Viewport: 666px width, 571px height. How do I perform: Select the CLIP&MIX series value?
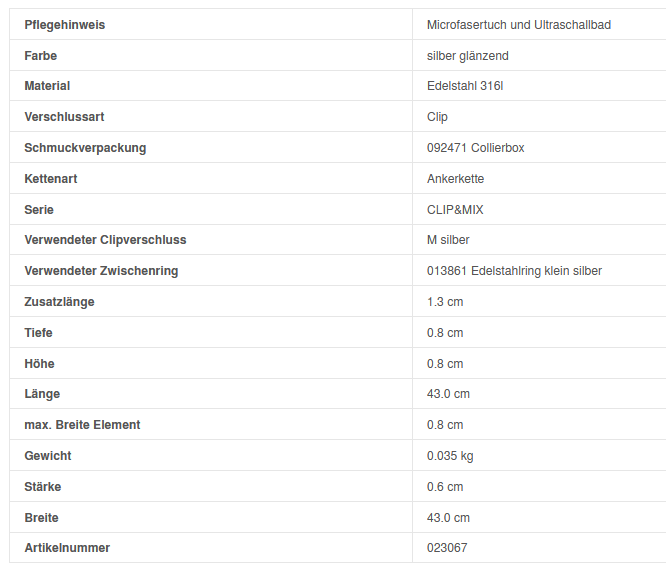click(455, 210)
